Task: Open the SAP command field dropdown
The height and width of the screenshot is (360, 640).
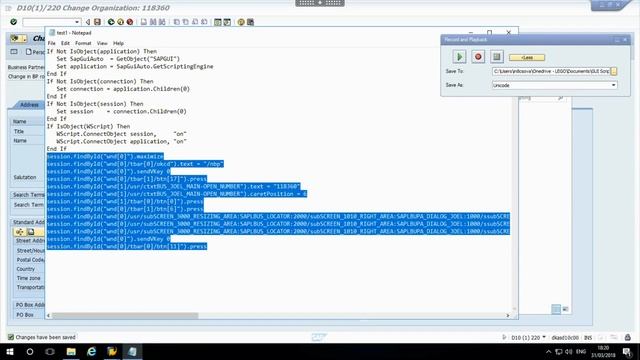Action: click(77, 22)
